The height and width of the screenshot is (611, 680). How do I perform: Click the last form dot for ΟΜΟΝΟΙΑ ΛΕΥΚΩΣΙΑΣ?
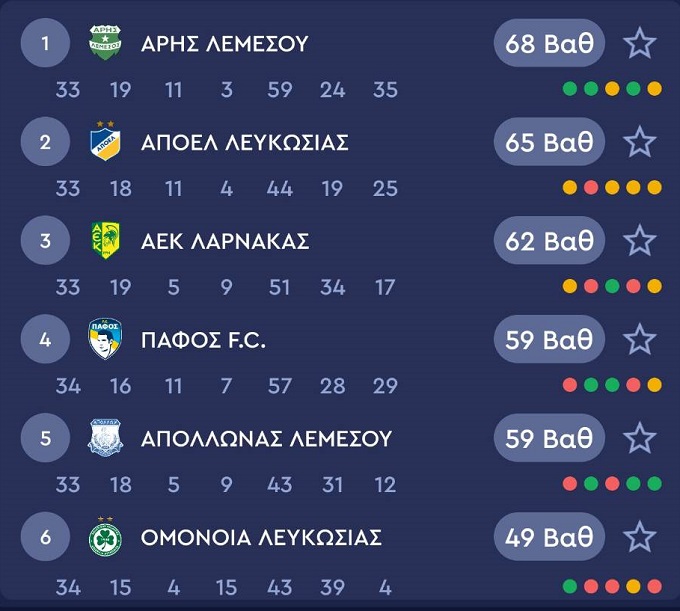coord(655,585)
